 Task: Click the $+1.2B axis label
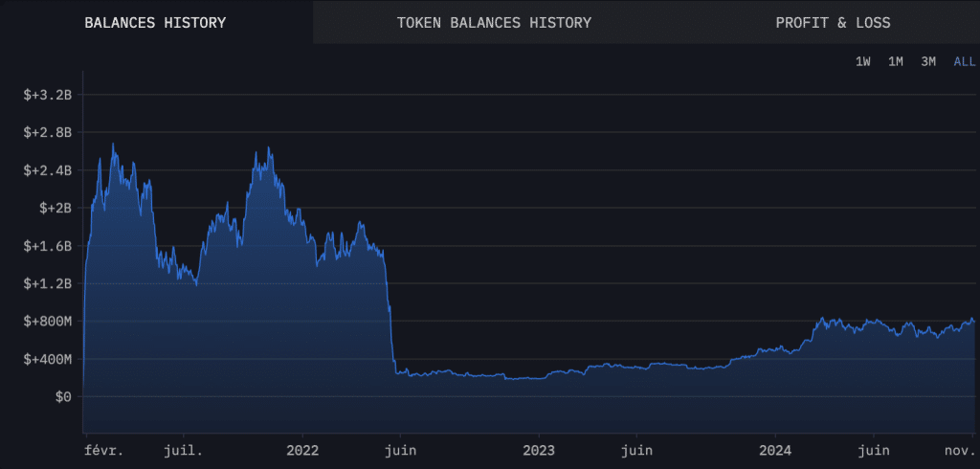[48, 283]
